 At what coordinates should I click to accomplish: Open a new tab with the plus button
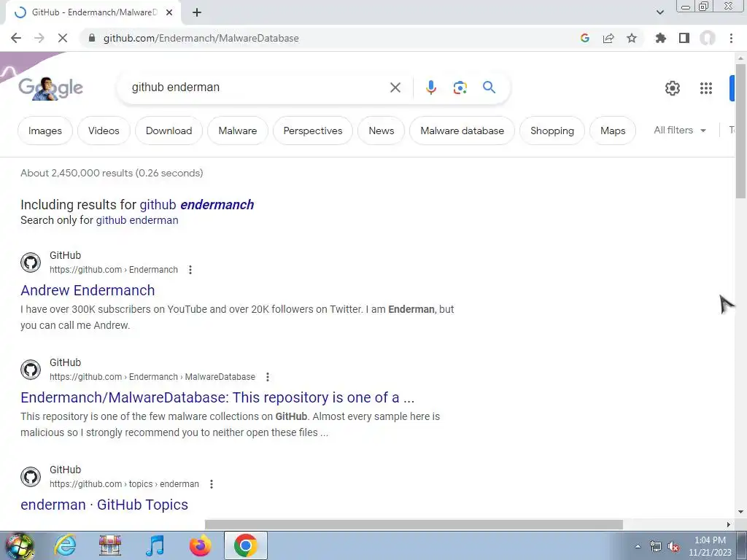click(197, 13)
